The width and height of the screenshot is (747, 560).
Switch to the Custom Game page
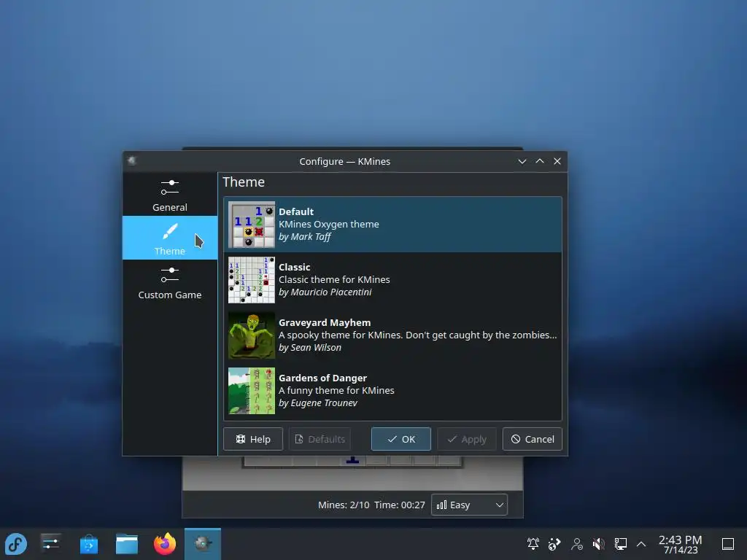click(169, 282)
